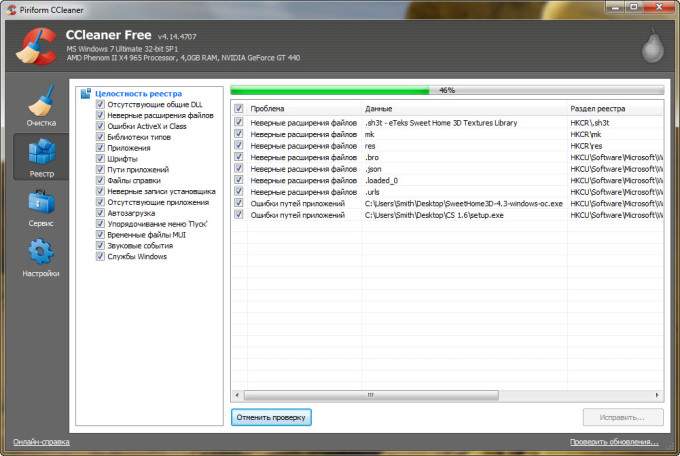This screenshot has height=456, width=680.
Task: Sort by Раздел реестра column header
Action: [615, 108]
